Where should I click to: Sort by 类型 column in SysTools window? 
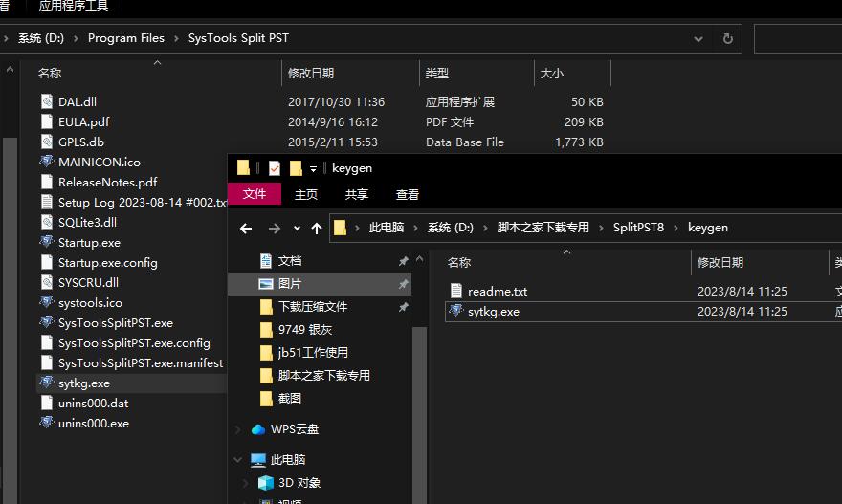[x=476, y=73]
